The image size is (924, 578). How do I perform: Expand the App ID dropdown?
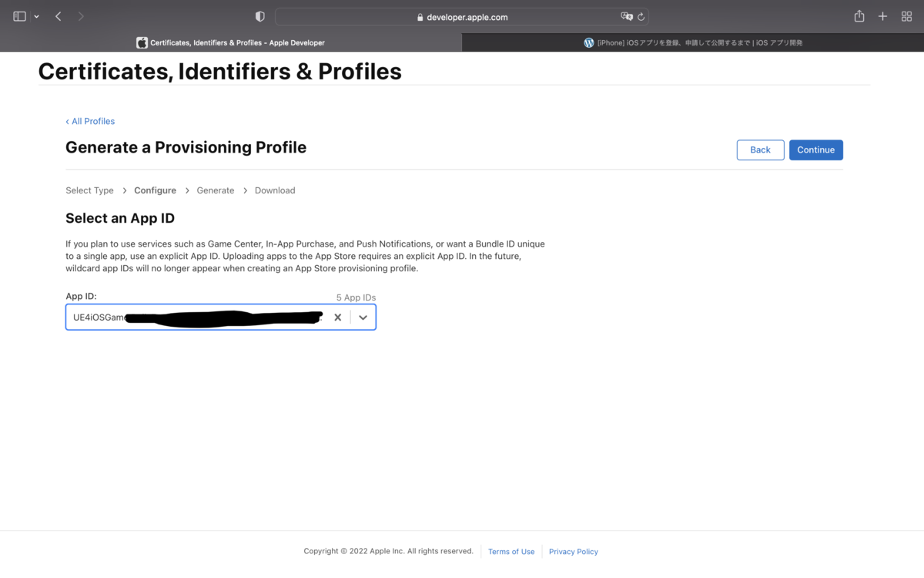(363, 318)
